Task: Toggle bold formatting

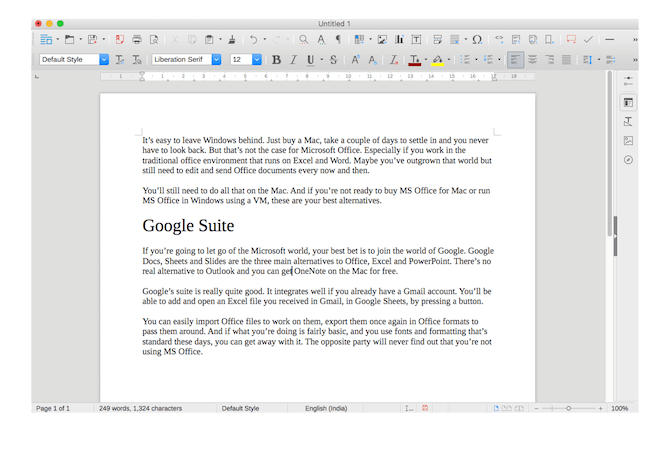Action: [276, 60]
